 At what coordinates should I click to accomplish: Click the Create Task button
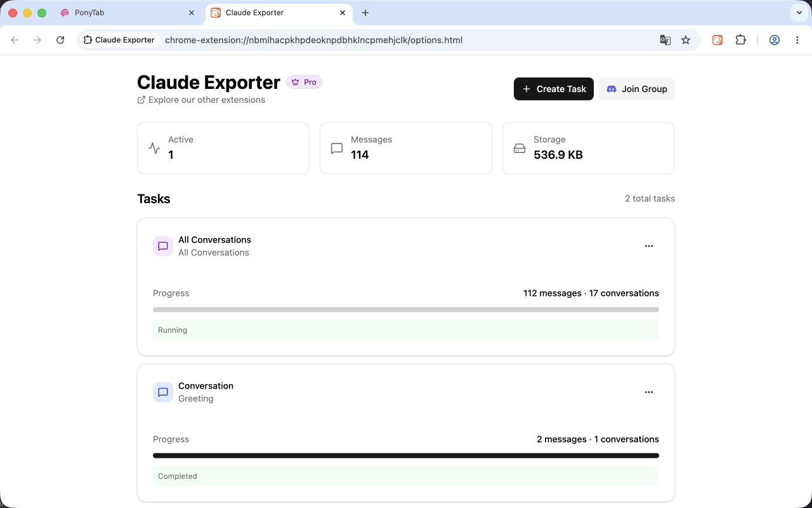point(554,89)
